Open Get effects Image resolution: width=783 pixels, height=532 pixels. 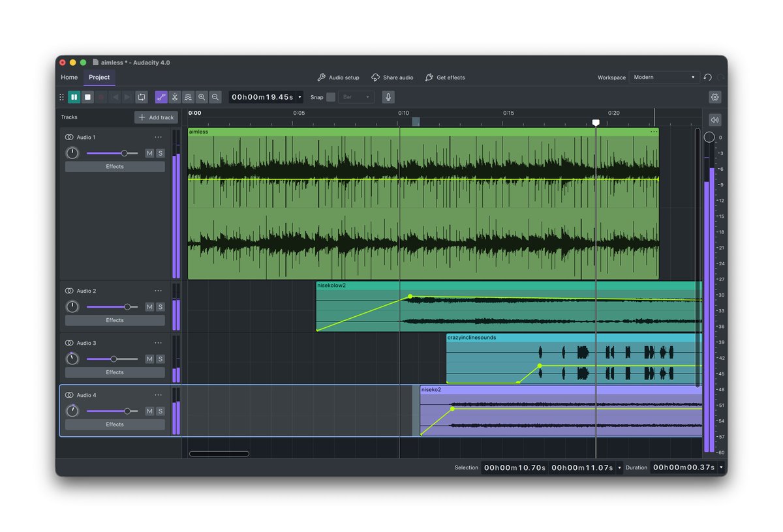tap(445, 77)
